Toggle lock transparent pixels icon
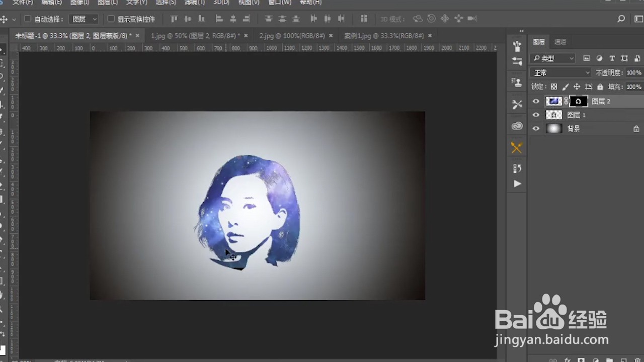Screen dimensions: 644x362 (x=553, y=87)
